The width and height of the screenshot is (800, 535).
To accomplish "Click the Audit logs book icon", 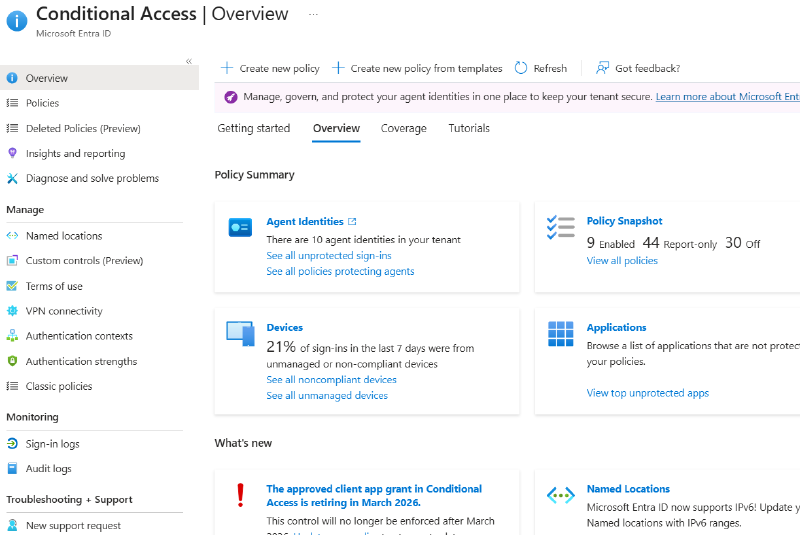I will click(x=12, y=468).
